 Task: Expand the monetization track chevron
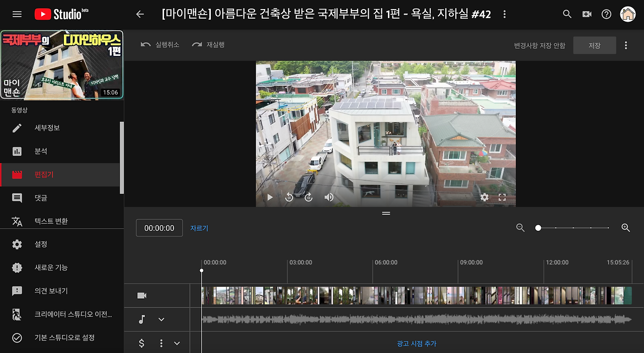point(177,343)
